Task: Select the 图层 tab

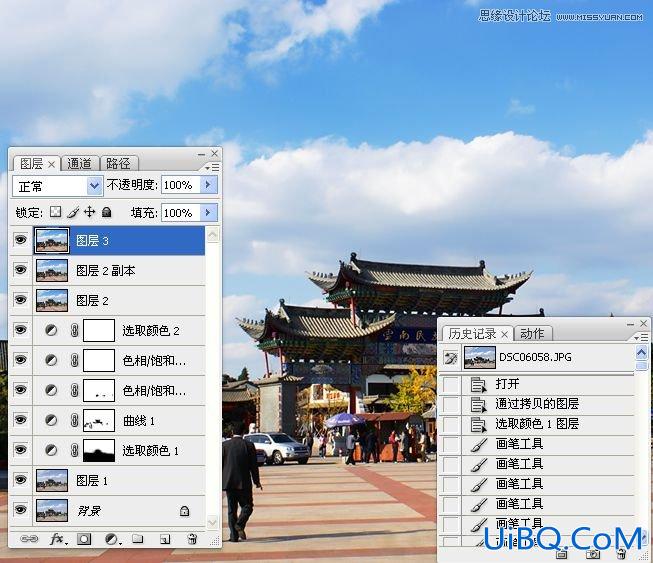Action: tap(37, 164)
